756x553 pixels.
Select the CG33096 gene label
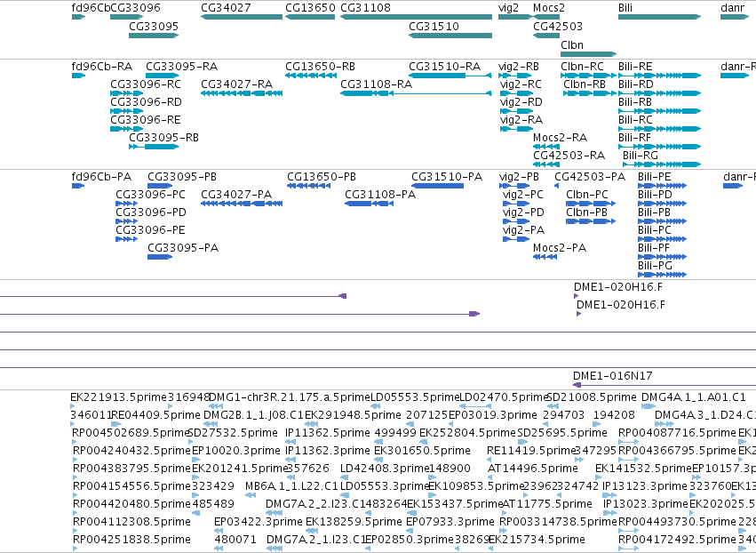[x=135, y=8]
